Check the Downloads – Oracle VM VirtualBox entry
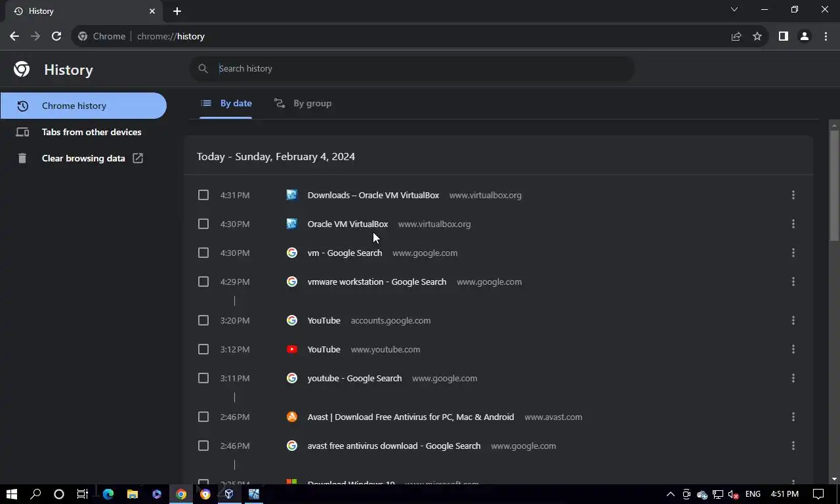Viewport: 840px width, 504px height. 203,195
